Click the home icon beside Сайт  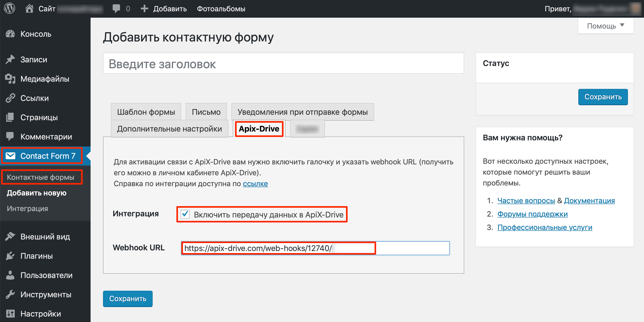pos(29,9)
